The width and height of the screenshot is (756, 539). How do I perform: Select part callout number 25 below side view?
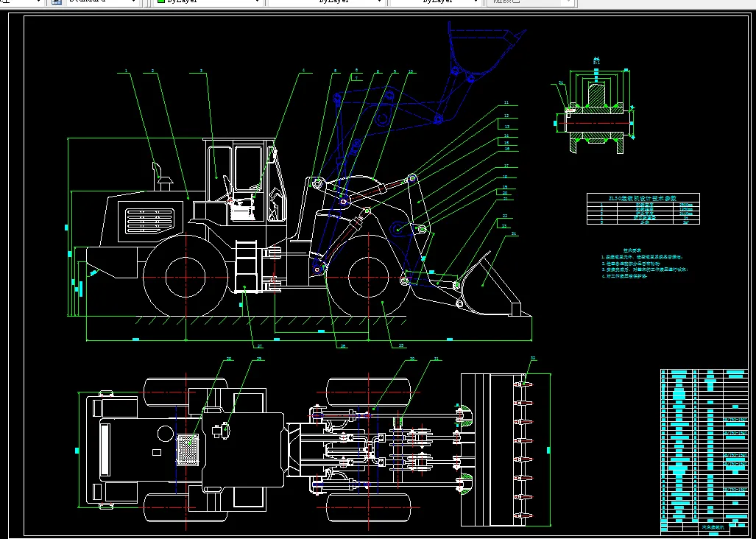[400, 345]
